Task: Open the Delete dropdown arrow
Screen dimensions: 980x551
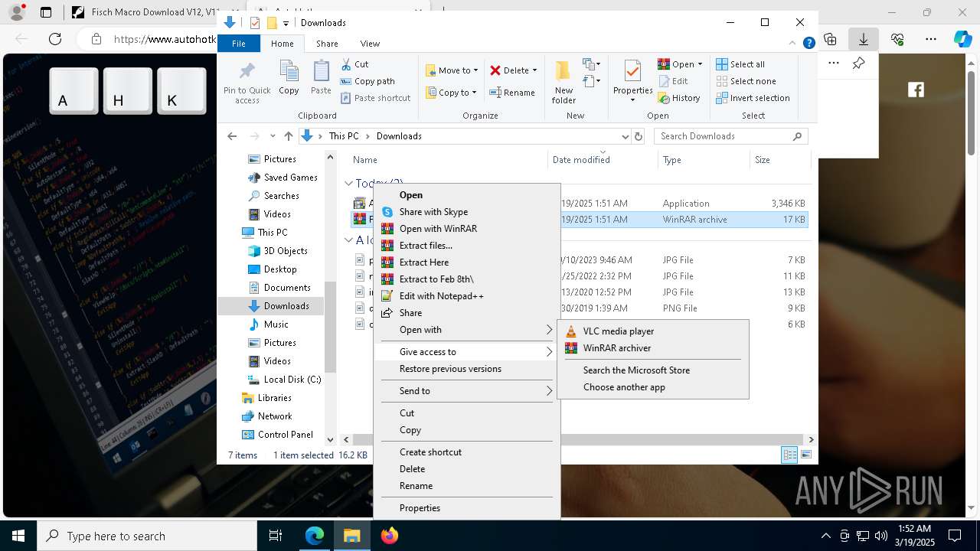Action: coord(534,70)
